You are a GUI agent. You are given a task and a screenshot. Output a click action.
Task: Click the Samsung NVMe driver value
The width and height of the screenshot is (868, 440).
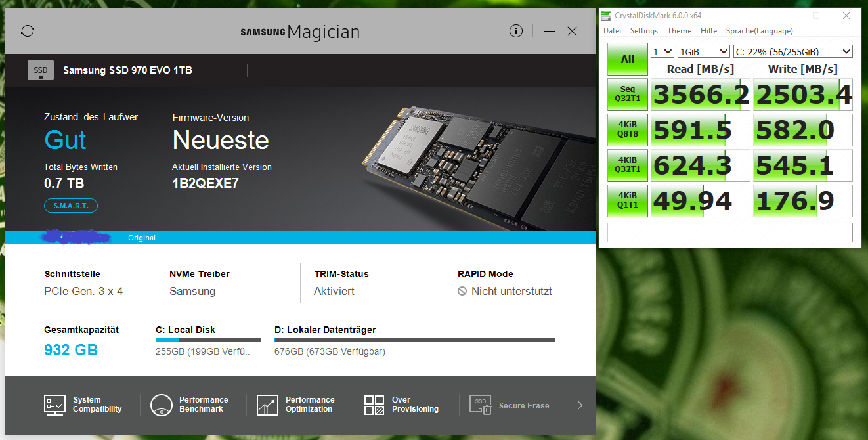coord(192,291)
